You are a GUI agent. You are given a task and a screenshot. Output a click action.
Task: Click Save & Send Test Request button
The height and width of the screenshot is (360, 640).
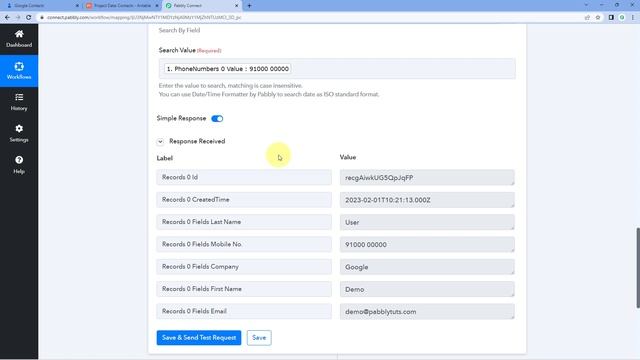[x=199, y=338]
